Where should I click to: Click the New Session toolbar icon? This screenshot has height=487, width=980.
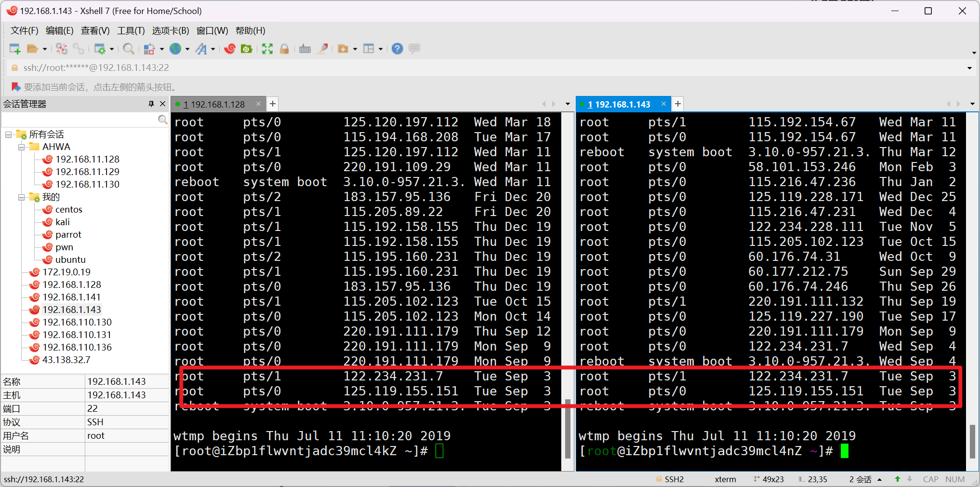[x=15, y=49]
